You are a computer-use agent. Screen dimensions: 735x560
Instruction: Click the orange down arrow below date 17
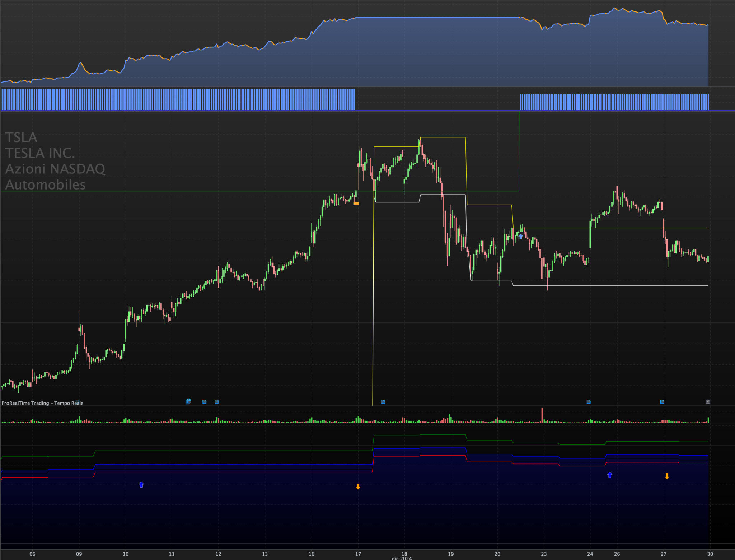[358, 486]
